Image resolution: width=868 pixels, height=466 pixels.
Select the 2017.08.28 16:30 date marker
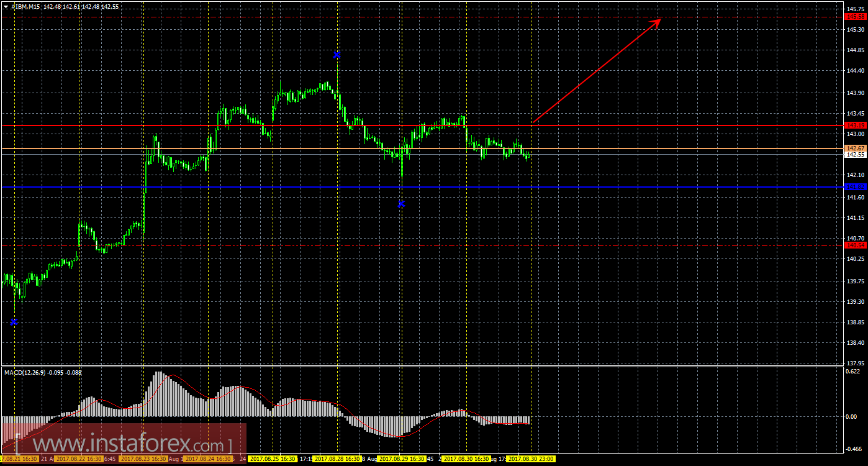coord(337,459)
